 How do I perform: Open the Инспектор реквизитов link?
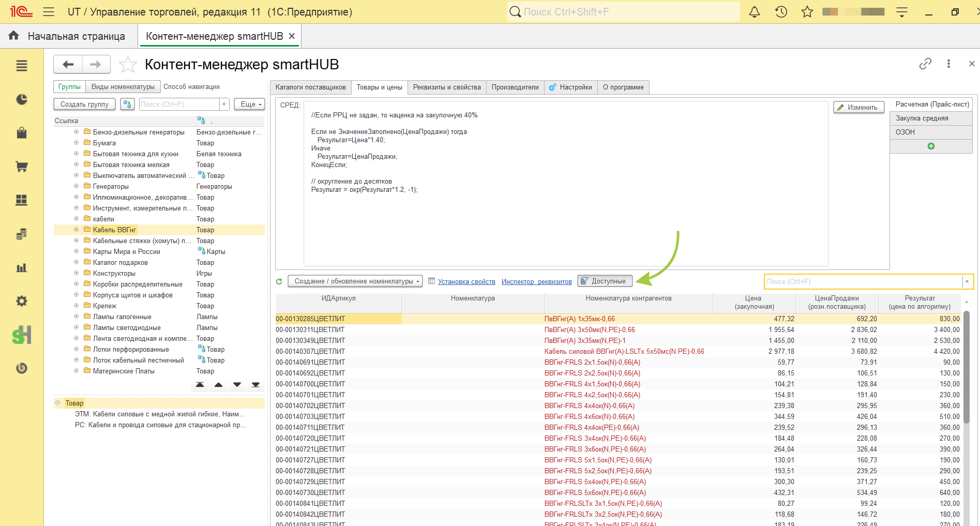(x=537, y=282)
